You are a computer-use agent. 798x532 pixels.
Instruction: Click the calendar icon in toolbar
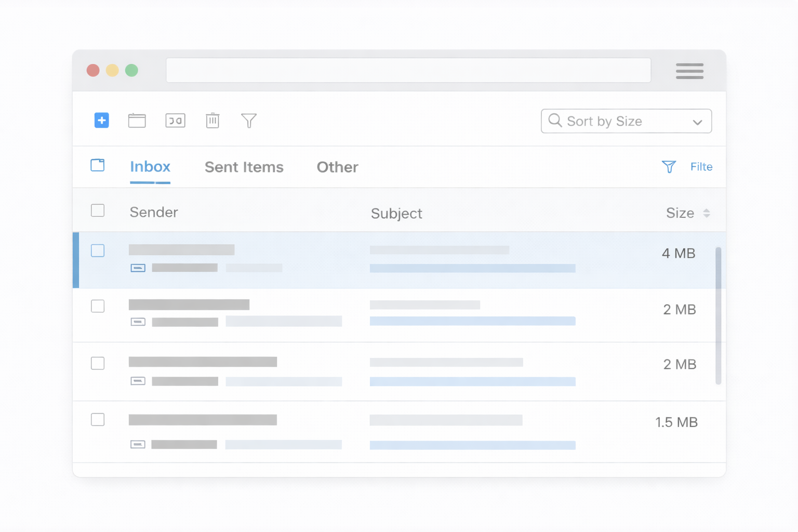pyautogui.click(x=137, y=121)
